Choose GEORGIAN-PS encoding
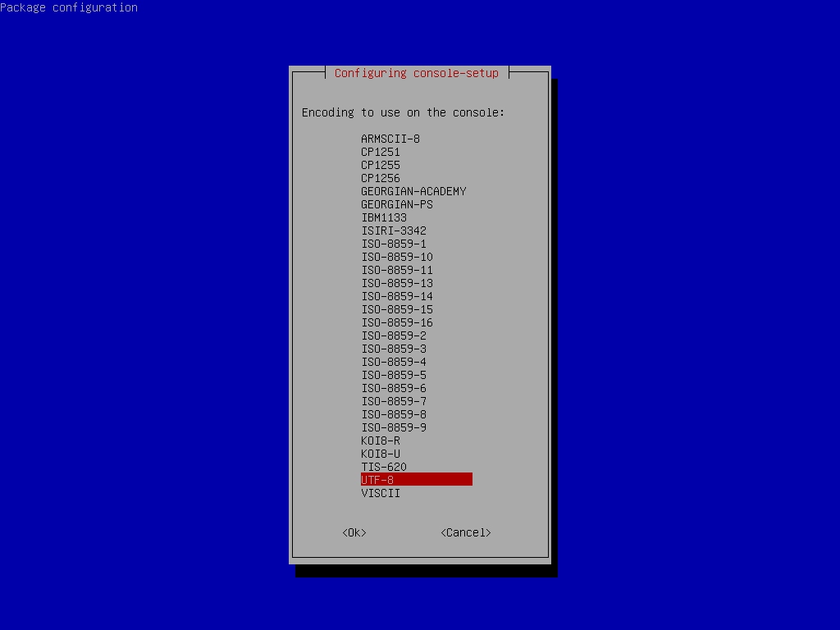This screenshot has width=840, height=630. (397, 204)
